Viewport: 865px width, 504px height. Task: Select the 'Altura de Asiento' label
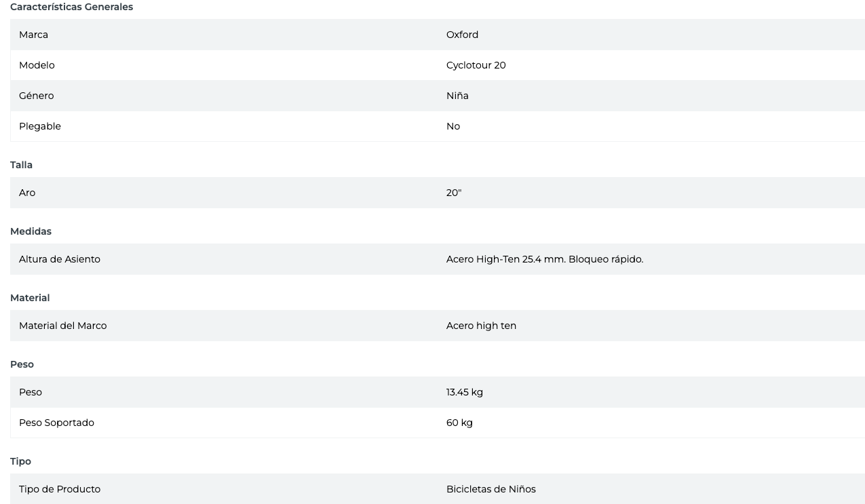point(59,259)
